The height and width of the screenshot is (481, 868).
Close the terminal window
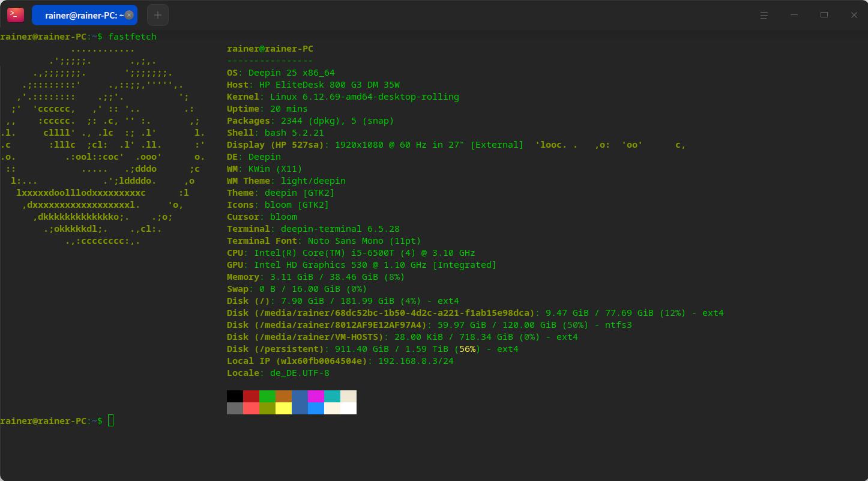854,15
